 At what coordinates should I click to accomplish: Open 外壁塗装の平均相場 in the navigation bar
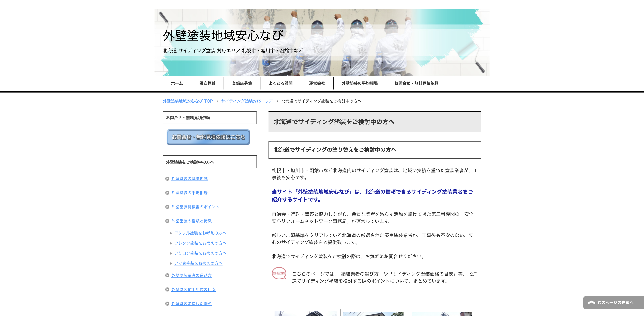coord(360,83)
